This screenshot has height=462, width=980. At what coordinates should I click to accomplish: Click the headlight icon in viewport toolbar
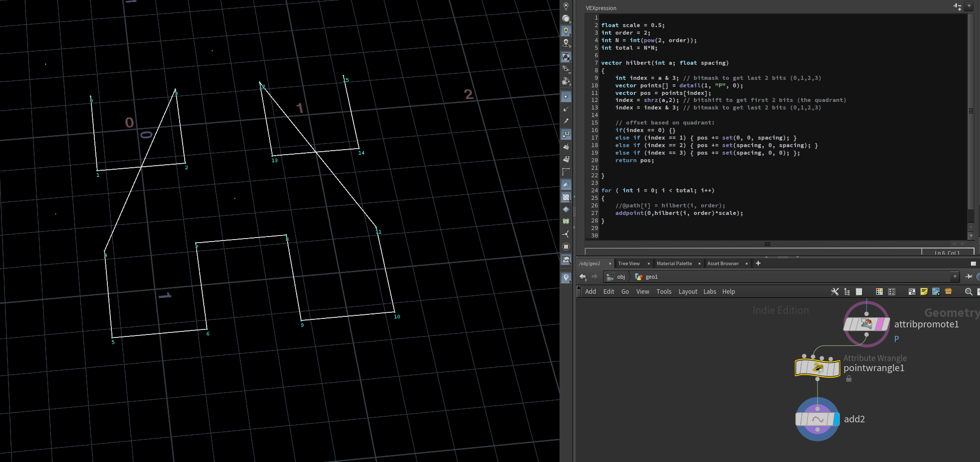566,43
